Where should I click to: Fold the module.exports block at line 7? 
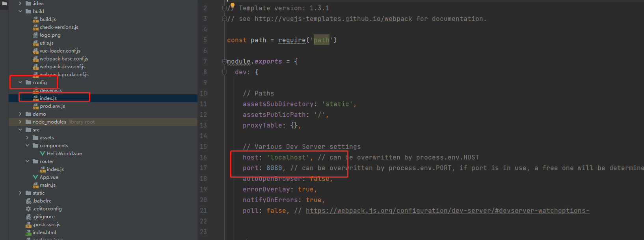(x=224, y=62)
